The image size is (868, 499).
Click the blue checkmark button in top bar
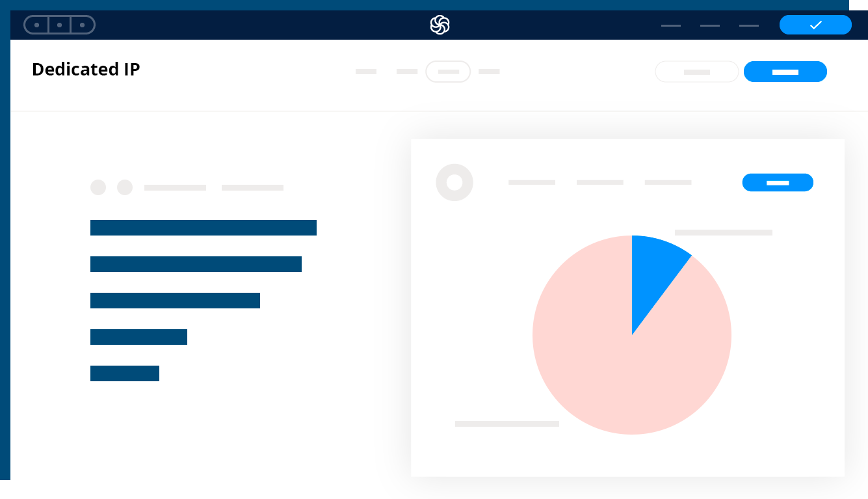point(815,25)
